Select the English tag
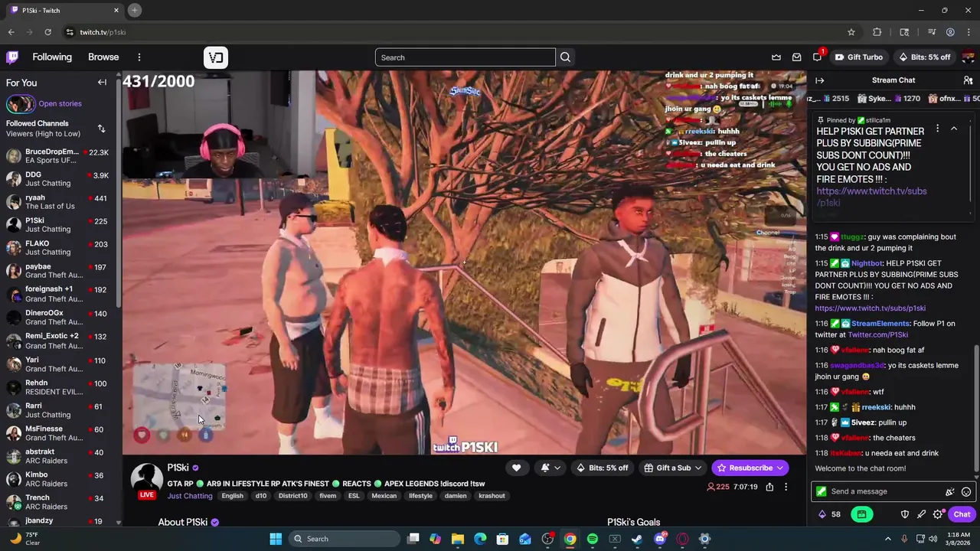Viewport: 980px width, 551px height. click(x=232, y=496)
